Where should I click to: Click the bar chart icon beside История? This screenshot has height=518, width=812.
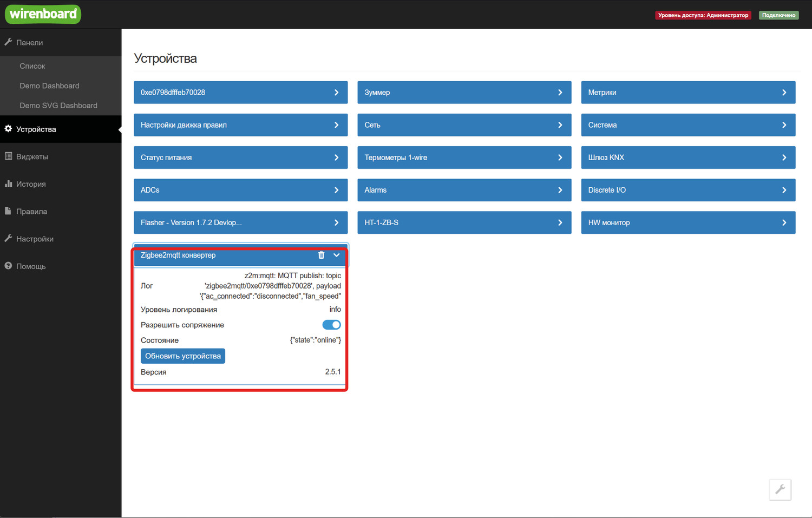(8, 184)
